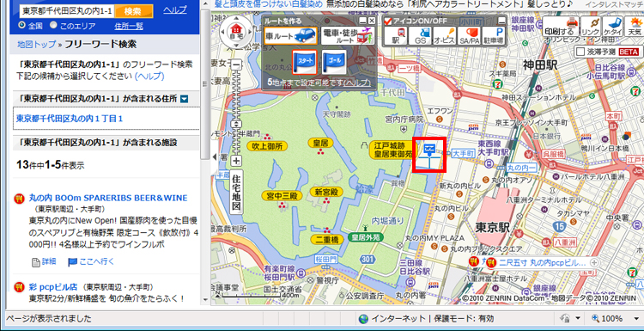Click the 新宮殿 yellow map label
This screenshot has height=331, width=644.
pos(326,192)
